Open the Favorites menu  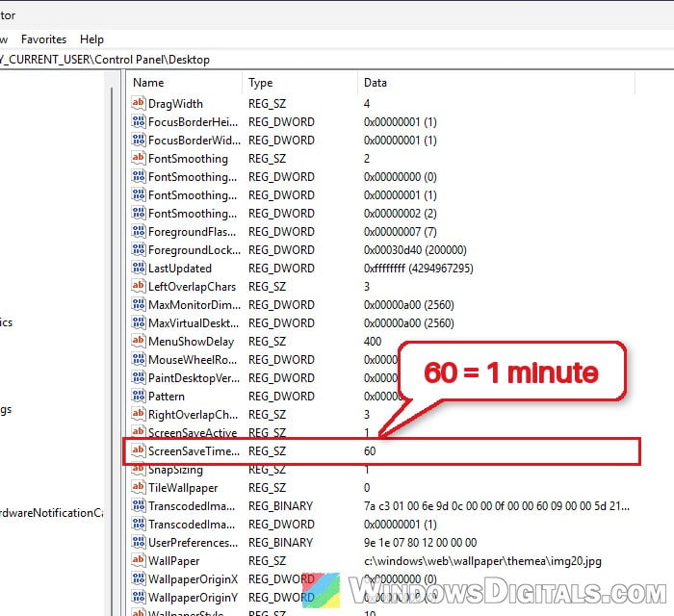point(44,39)
